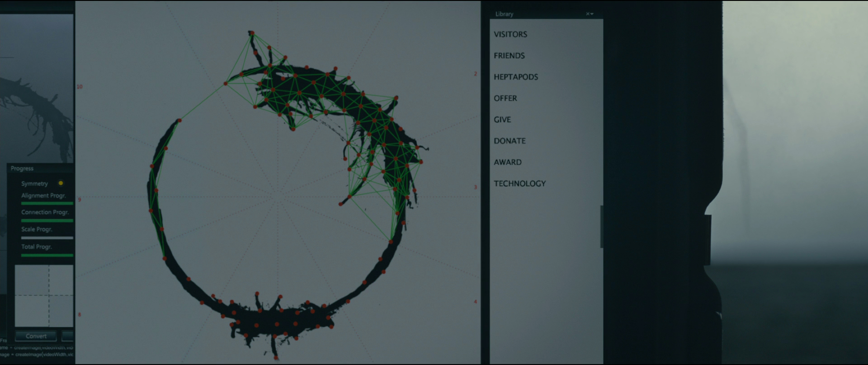868x365 pixels.
Task: Click the Library panel vertical scrollbar
Action: tap(602, 226)
